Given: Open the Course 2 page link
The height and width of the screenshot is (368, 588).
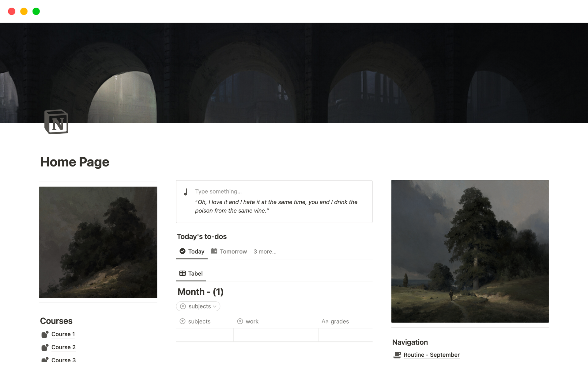Looking at the screenshot, I should [x=63, y=347].
